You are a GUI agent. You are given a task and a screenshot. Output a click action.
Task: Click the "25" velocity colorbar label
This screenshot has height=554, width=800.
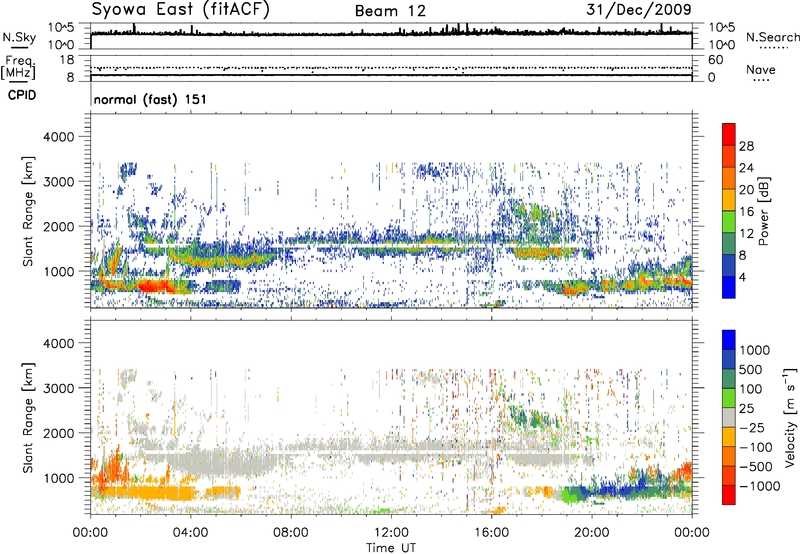coord(747,409)
